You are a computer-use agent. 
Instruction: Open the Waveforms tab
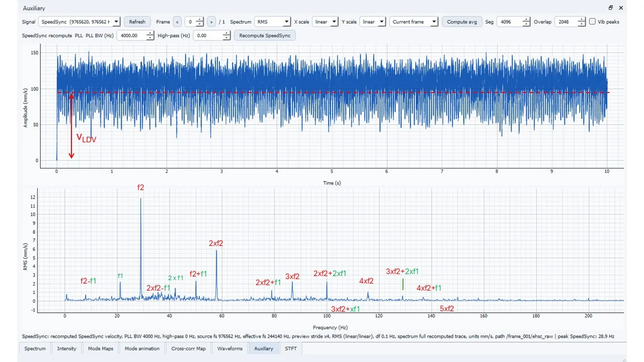(x=230, y=348)
